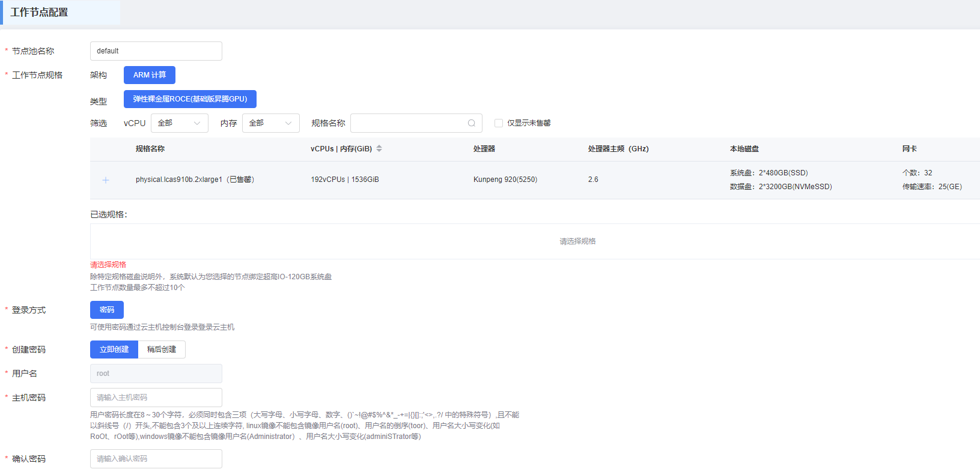Open the 内存 全部 dropdown
This screenshot has width=980, height=472.
271,123
